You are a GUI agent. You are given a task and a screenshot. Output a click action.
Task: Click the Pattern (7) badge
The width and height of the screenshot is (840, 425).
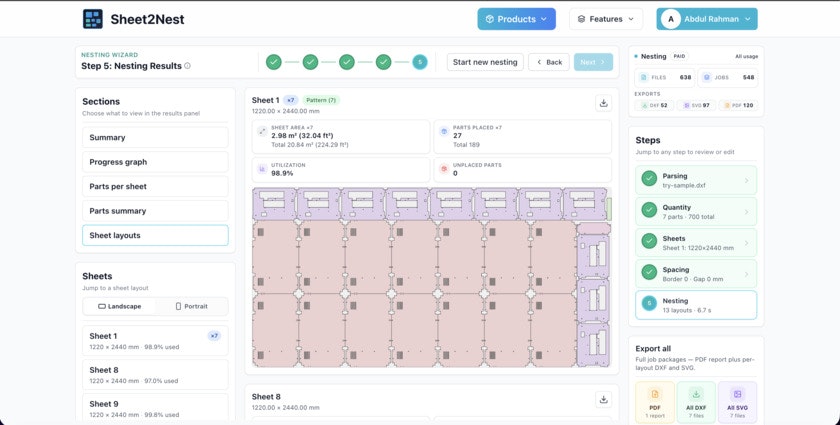[321, 100]
